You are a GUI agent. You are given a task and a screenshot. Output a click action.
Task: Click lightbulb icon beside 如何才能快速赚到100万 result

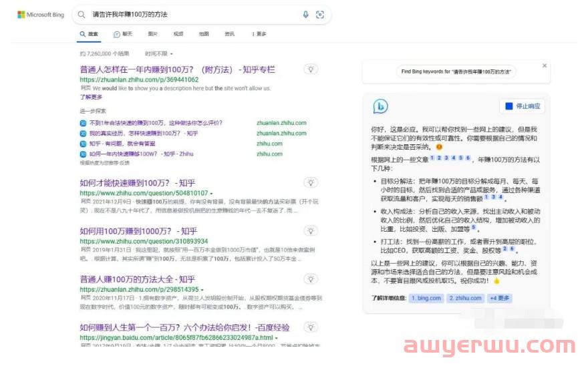(x=311, y=182)
